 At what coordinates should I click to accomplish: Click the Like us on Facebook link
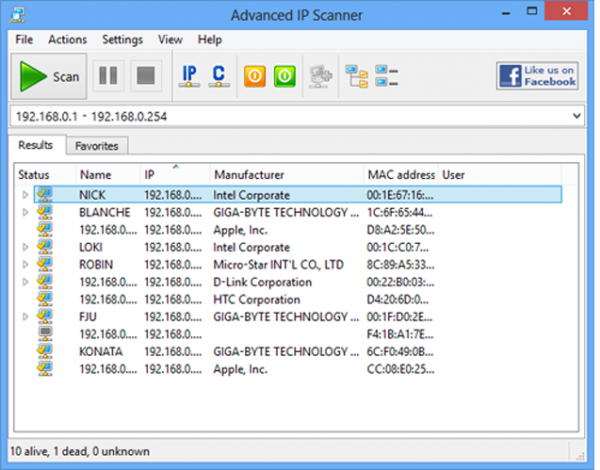(537, 76)
